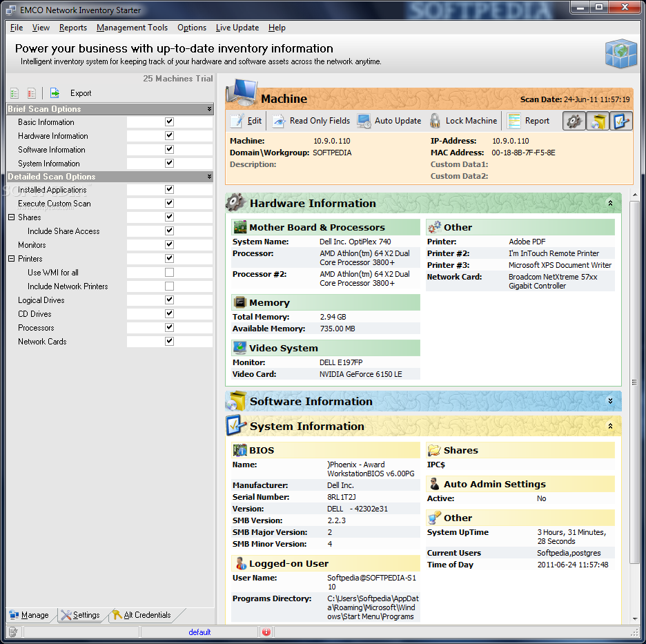Viewport: 646px width, 644px height.
Task: Click the Shares folder icon
Action: [434, 450]
